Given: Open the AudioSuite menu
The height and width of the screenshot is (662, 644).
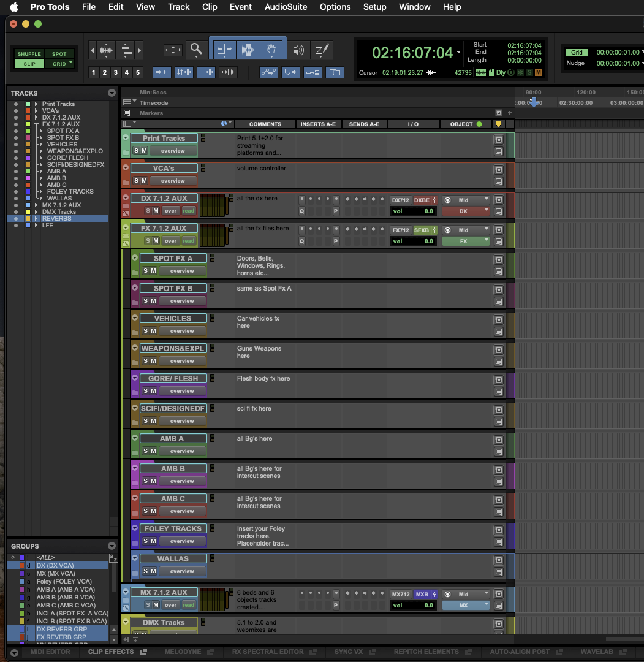Looking at the screenshot, I should tap(286, 7).
